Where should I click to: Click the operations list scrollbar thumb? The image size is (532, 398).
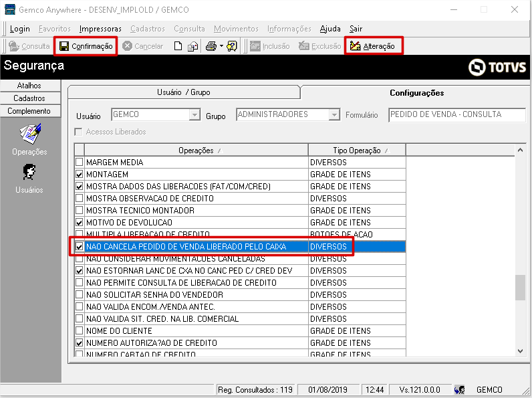[520, 288]
